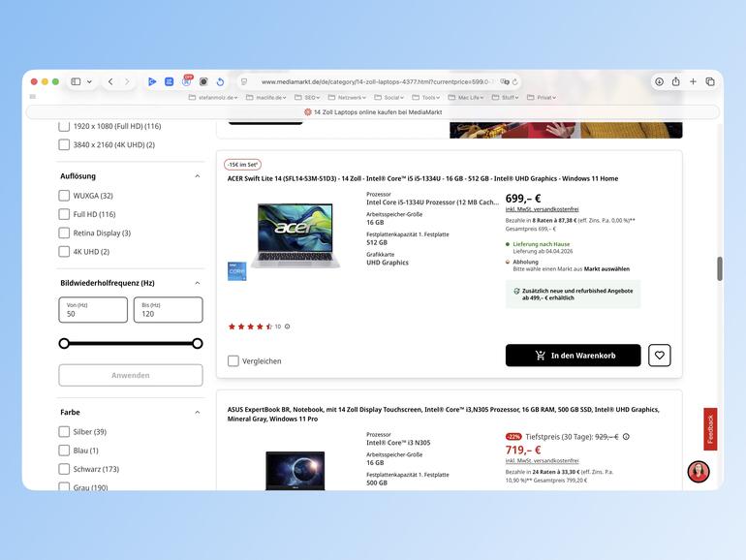This screenshot has width=746, height=560.
Task: Click the right Hz slider handle
Action: point(198,343)
